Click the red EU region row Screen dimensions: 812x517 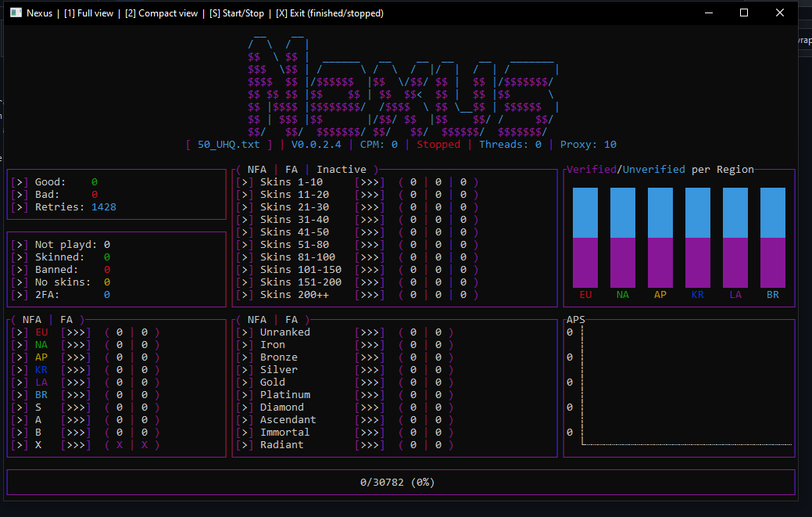[x=85, y=332]
